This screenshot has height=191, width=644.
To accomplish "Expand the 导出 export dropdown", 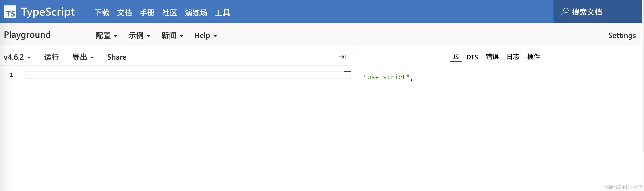I will coord(83,57).
